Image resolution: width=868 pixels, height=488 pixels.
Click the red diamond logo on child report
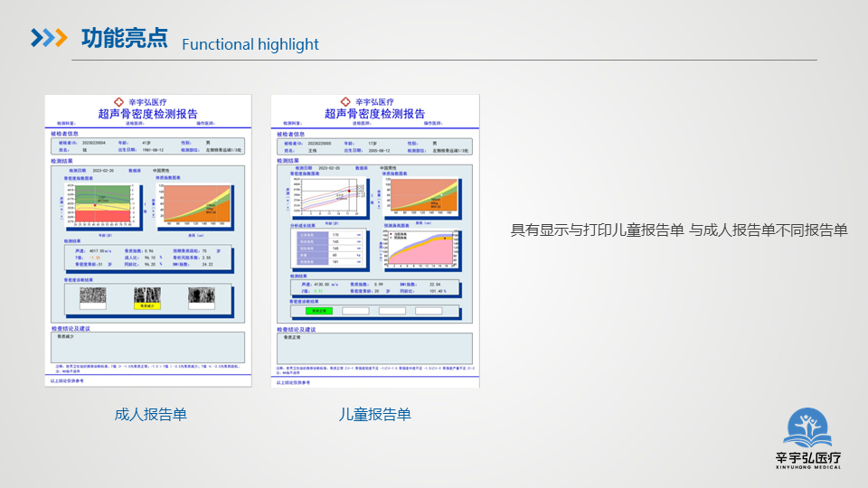343,102
